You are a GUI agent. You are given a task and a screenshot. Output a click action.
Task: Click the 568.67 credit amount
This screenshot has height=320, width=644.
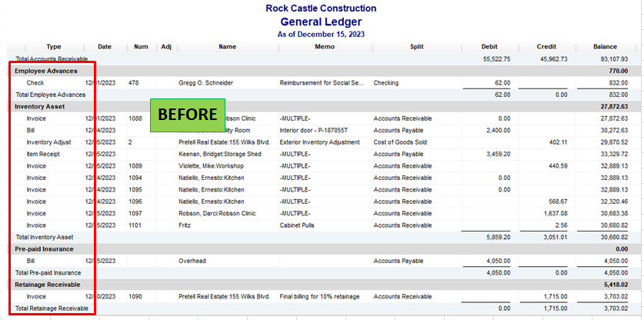(559, 202)
